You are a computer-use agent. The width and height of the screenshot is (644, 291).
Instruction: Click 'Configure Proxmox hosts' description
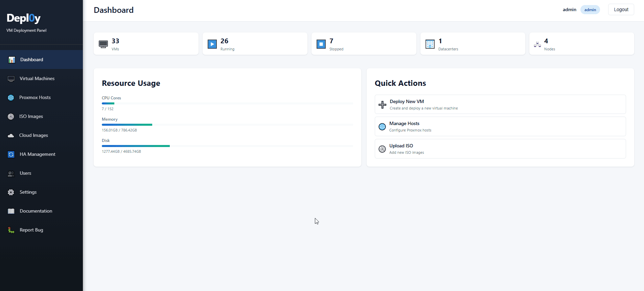pyautogui.click(x=410, y=130)
